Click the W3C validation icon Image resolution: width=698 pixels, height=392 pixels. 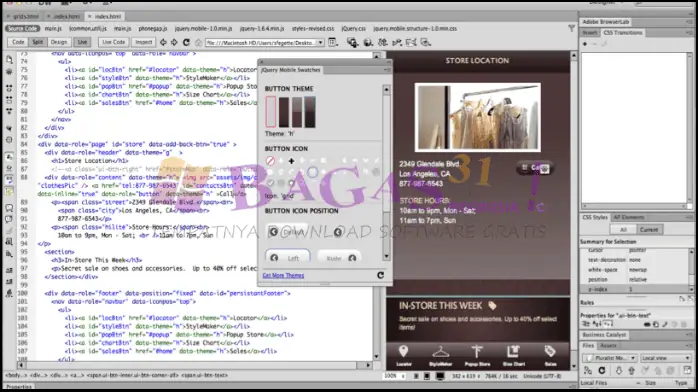point(397,43)
